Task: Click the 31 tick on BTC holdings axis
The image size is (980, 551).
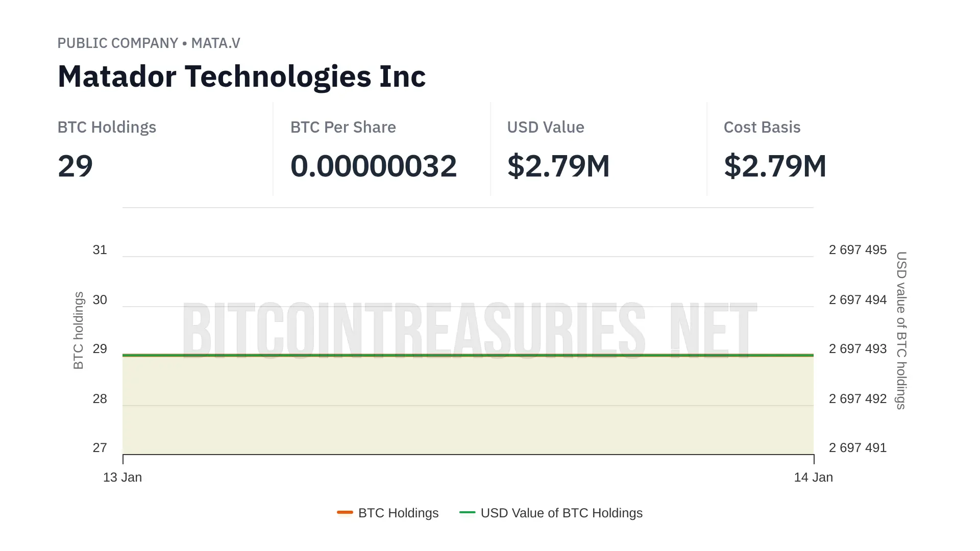Action: [x=100, y=249]
